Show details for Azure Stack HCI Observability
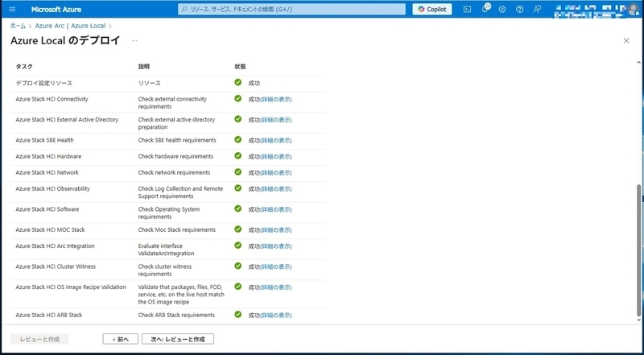 (276, 189)
